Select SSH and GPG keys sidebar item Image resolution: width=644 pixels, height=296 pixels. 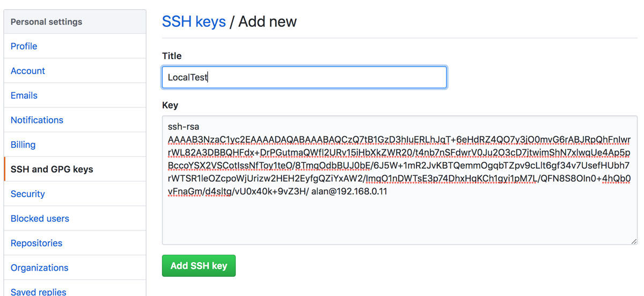pos(52,169)
